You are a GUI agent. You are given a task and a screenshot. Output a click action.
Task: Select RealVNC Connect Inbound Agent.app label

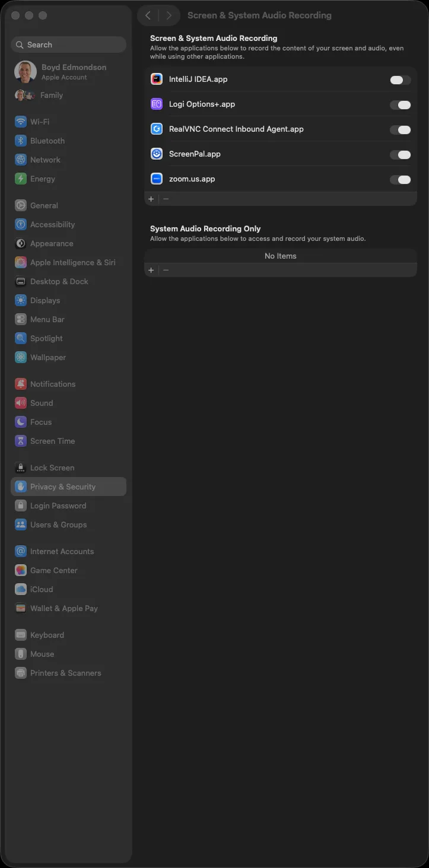click(x=236, y=129)
